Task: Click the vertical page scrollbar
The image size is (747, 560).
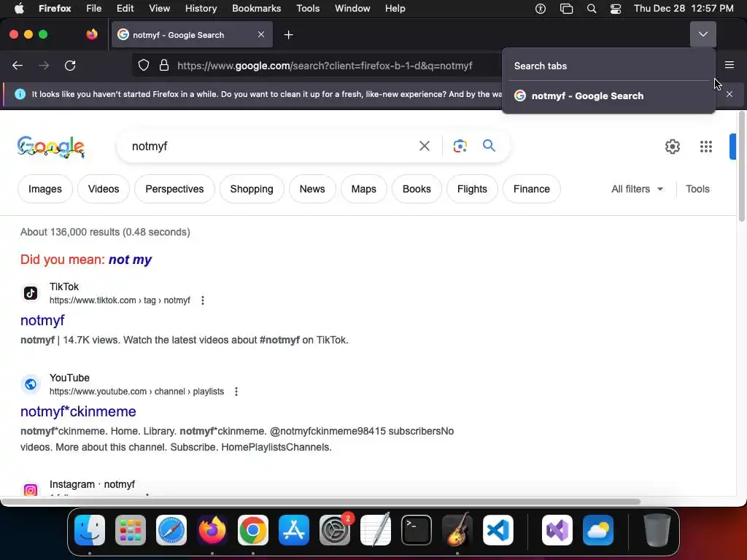Action: (x=741, y=167)
